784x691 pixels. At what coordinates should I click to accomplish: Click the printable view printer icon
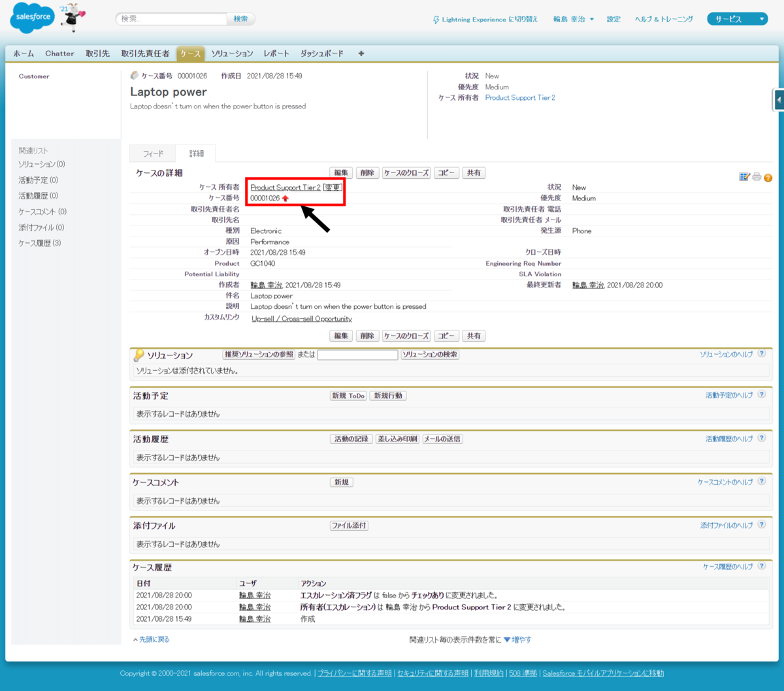757,177
